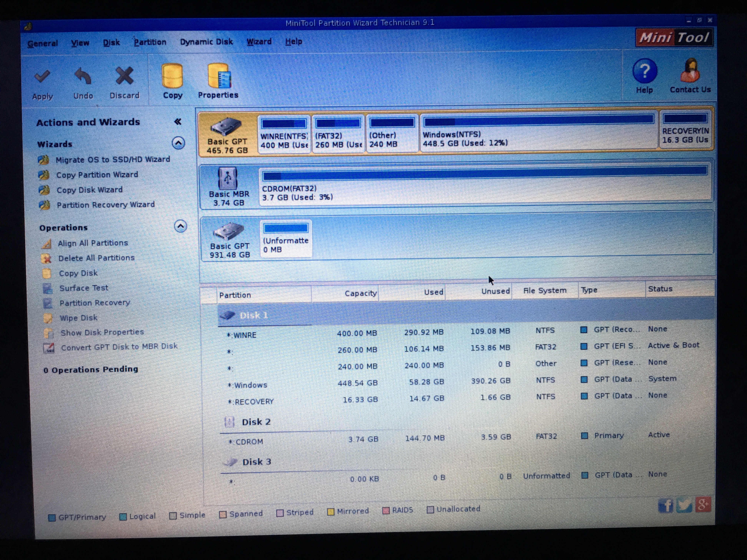Click the Undo arrow icon
Viewport: 747px width, 560px height.
click(83, 76)
